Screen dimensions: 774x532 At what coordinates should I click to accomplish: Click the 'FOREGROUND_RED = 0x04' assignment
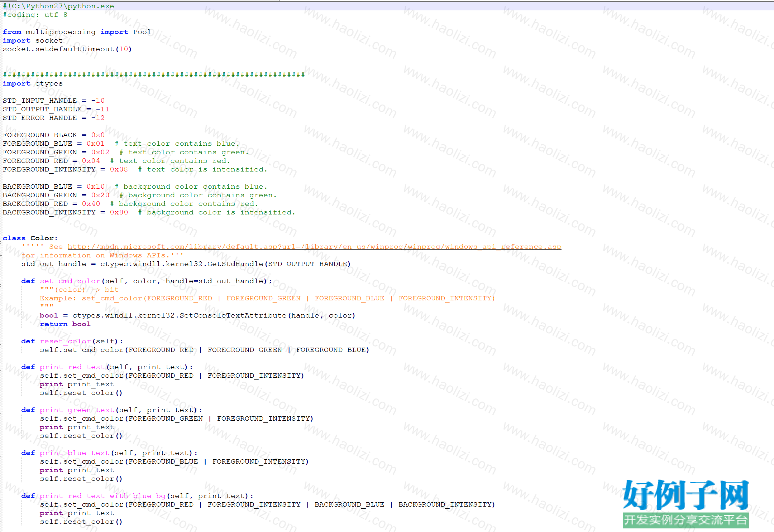point(52,161)
